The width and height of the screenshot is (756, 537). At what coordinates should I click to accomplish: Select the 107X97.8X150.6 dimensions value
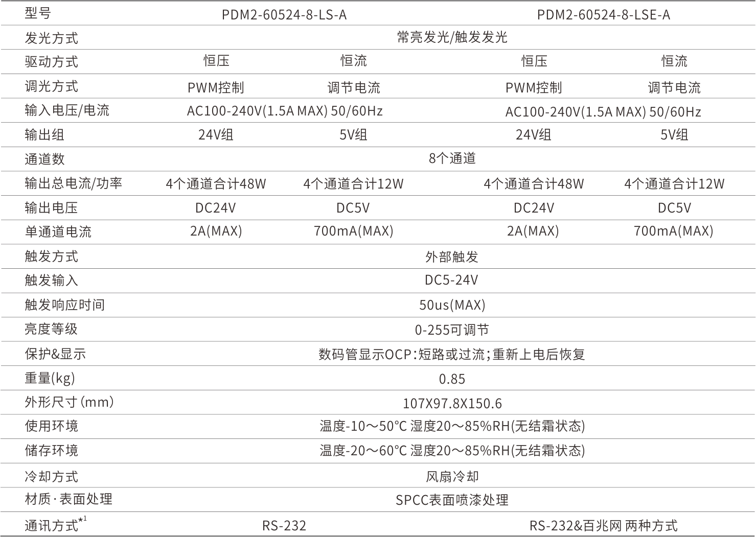[x=452, y=403]
